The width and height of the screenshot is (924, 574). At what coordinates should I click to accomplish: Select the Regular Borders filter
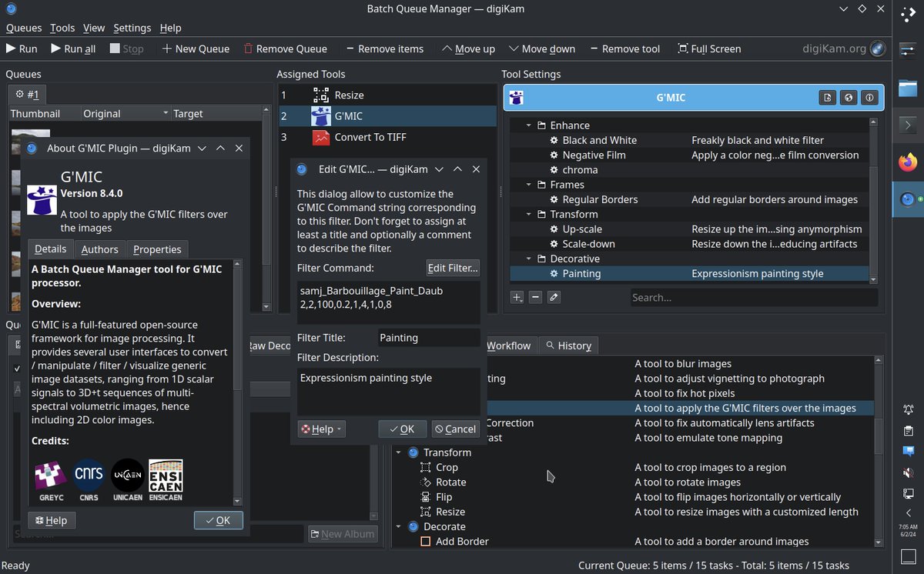pos(600,199)
